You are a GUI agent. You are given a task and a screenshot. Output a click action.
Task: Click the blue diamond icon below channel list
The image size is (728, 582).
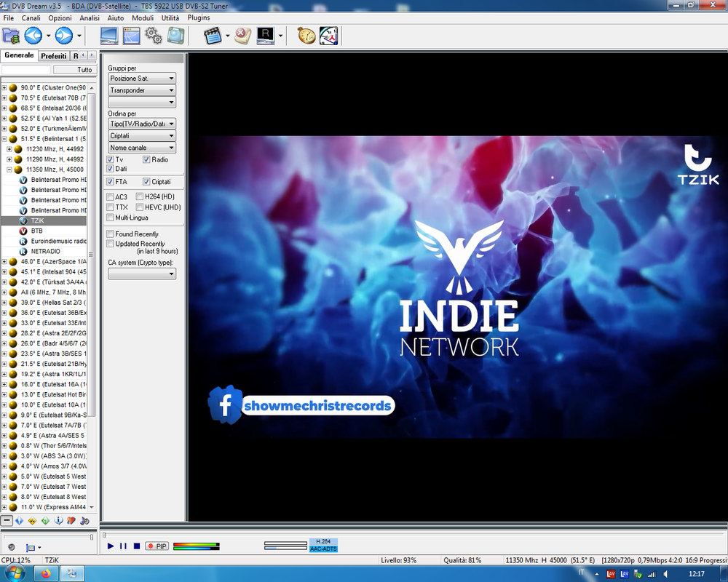pos(19,521)
